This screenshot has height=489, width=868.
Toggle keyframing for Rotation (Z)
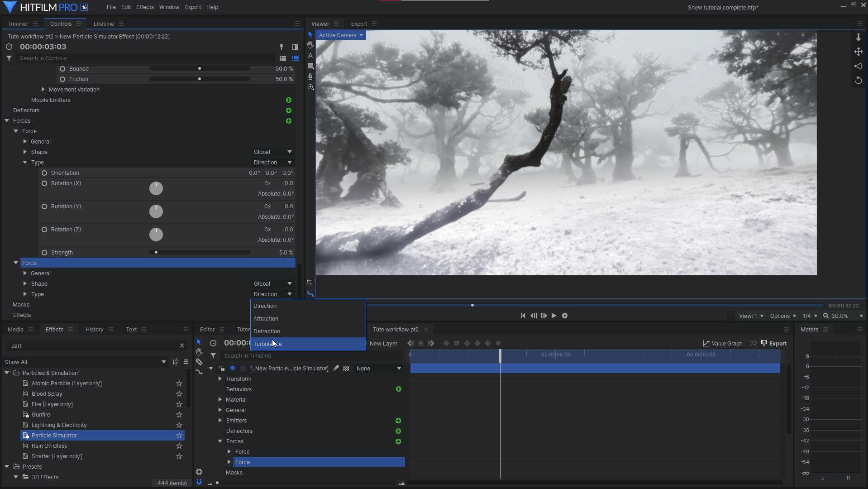point(44,230)
